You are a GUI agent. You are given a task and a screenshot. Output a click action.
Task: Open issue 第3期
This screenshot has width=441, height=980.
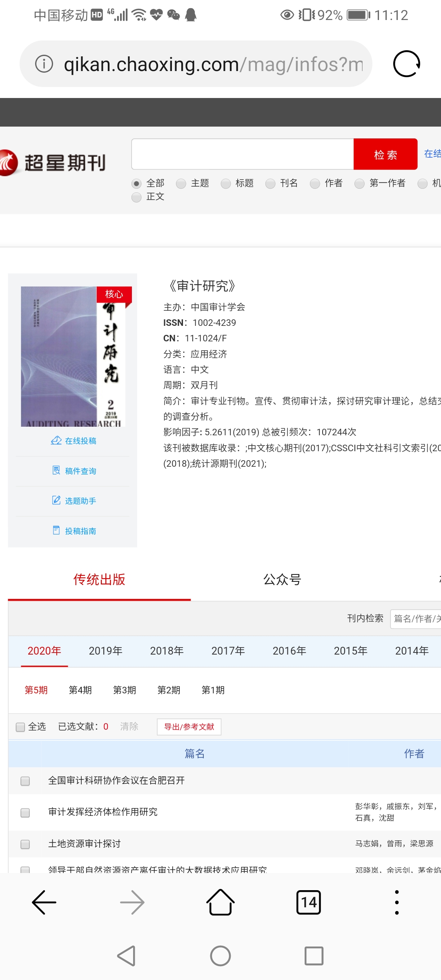point(125,690)
